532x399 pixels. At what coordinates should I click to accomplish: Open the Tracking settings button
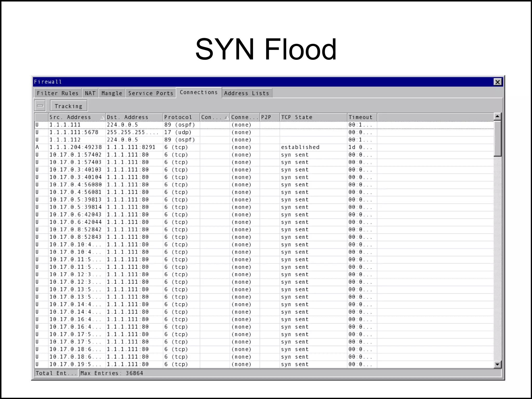click(x=69, y=106)
